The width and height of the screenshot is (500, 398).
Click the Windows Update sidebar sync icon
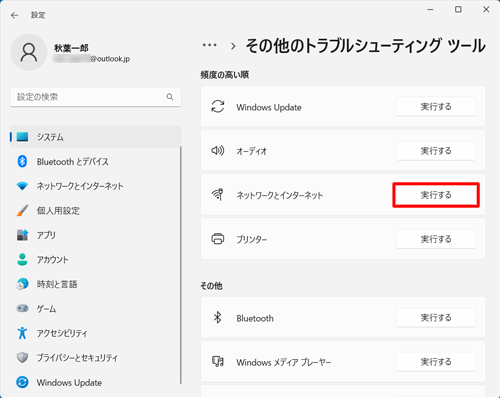tap(22, 382)
